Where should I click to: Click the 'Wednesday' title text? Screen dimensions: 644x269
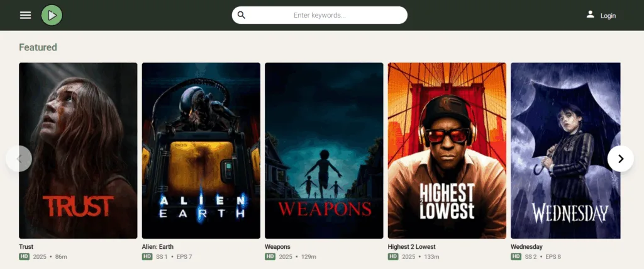pyautogui.click(x=526, y=247)
